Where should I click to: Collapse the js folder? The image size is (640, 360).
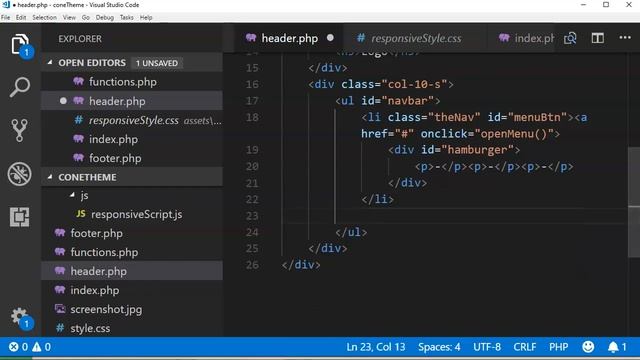pyautogui.click(x=72, y=196)
